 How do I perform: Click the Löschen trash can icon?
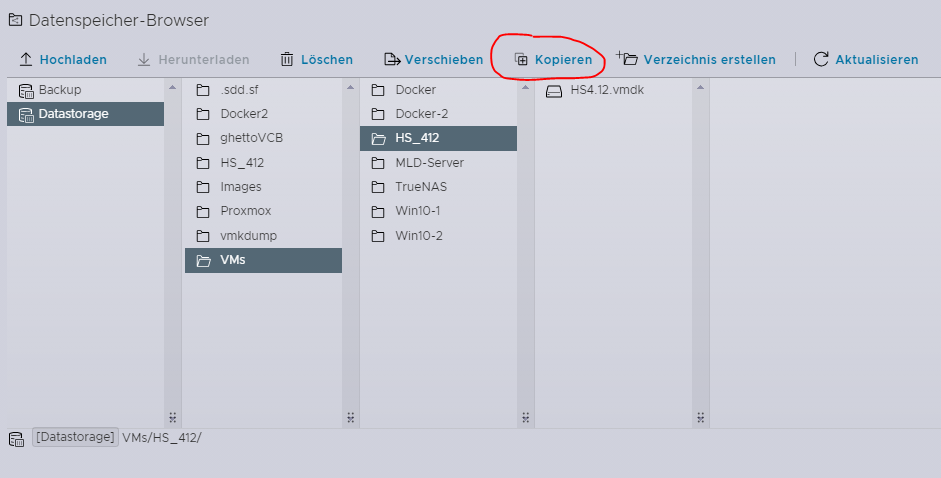pyautogui.click(x=287, y=60)
